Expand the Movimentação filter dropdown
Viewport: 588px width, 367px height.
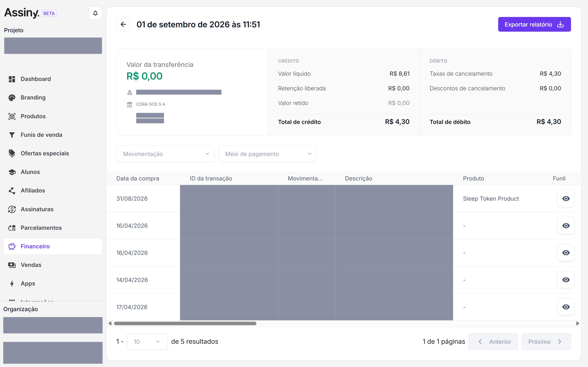coord(165,154)
